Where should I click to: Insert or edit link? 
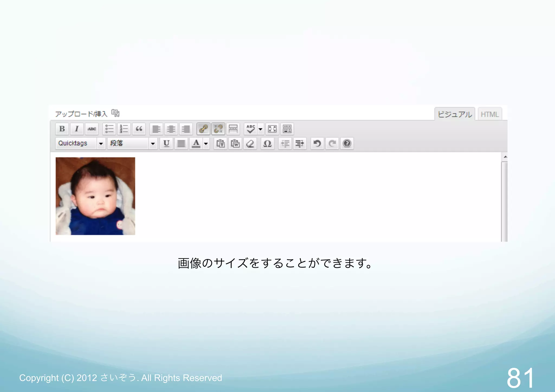204,129
